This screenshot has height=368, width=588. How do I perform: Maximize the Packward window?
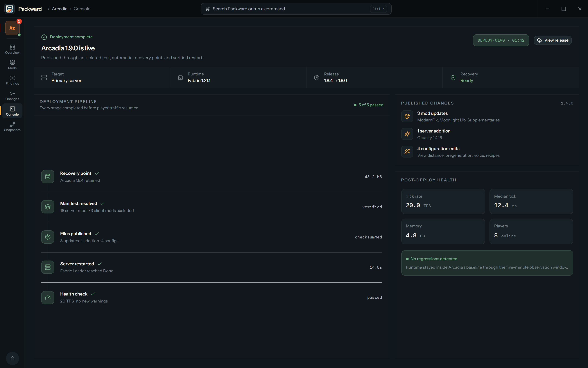564,9
